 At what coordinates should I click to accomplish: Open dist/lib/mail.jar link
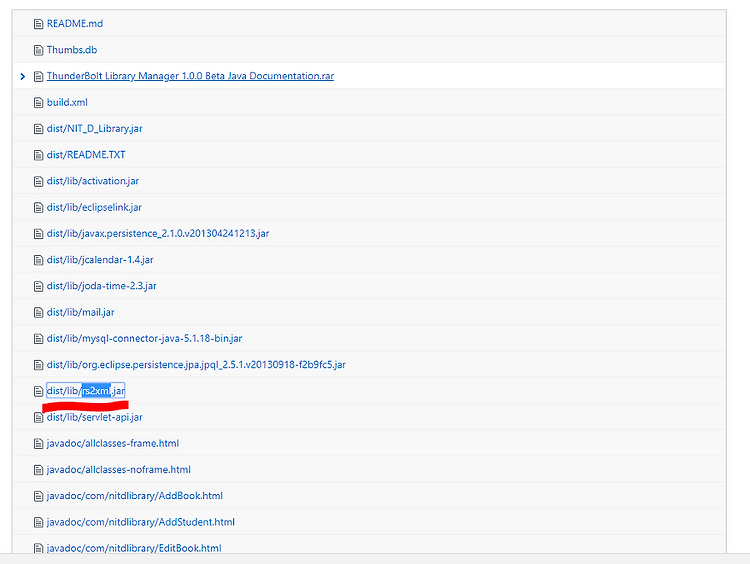click(80, 312)
